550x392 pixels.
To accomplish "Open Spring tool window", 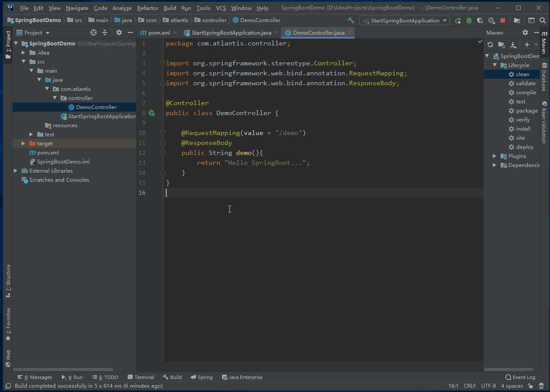I will coord(202,377).
